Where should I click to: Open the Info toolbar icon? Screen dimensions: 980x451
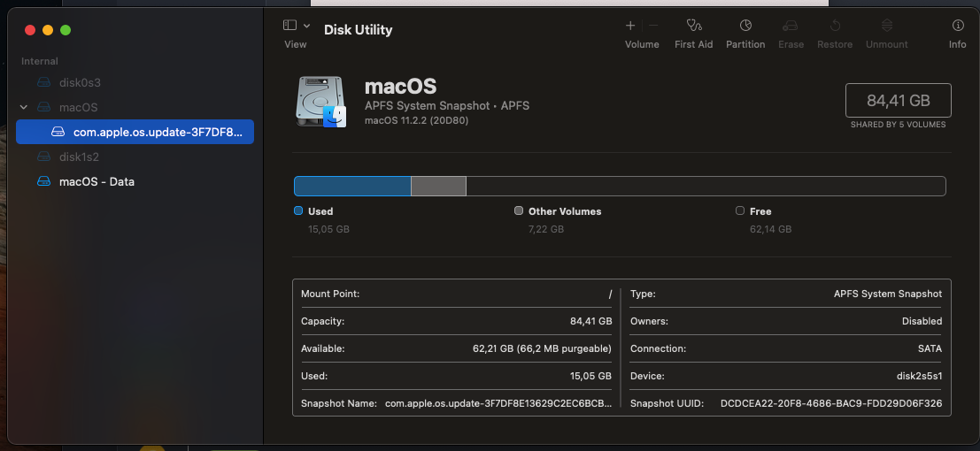(x=958, y=26)
